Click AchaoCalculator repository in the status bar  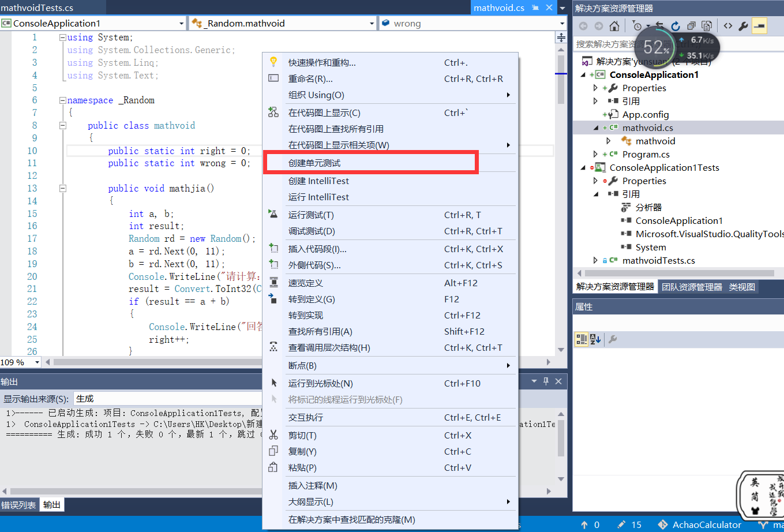(x=700, y=524)
